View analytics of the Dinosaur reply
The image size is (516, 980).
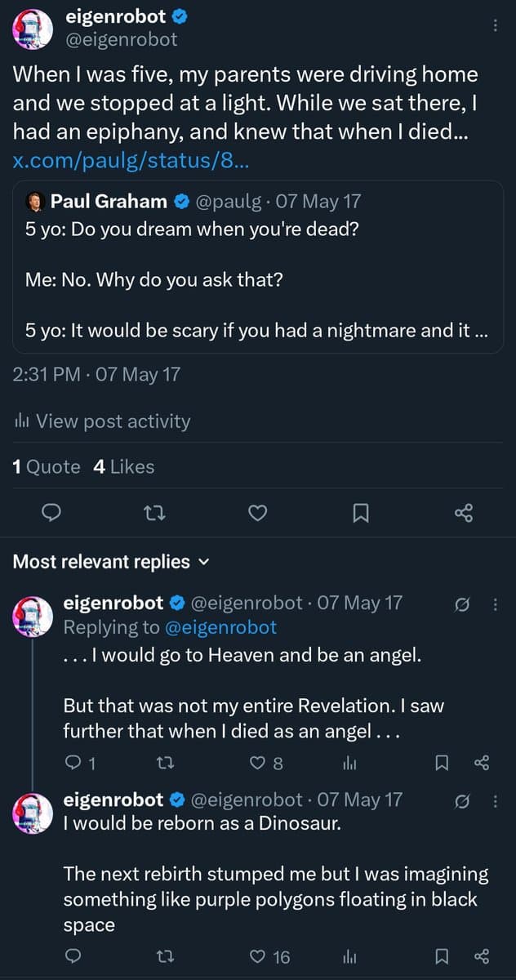coord(350,956)
